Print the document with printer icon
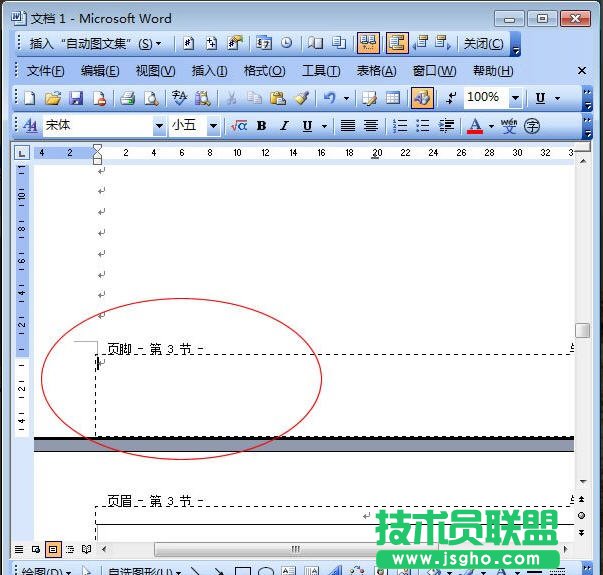The image size is (603, 575). (127, 98)
